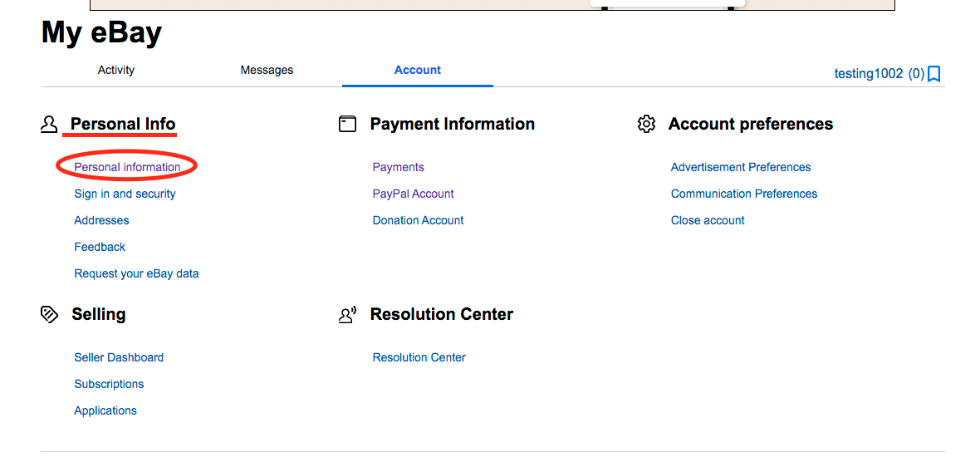
Task: Click the Personal Info heading
Action: [123, 124]
